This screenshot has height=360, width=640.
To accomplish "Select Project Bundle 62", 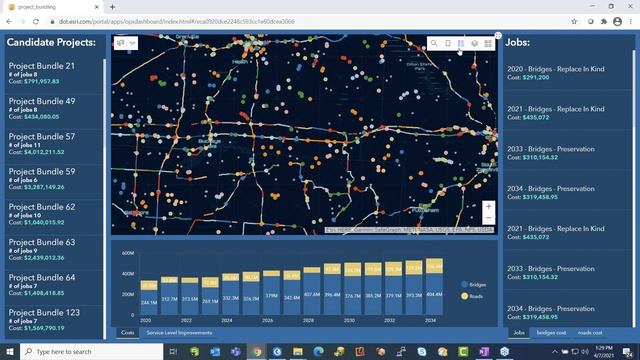I will 53,214.
